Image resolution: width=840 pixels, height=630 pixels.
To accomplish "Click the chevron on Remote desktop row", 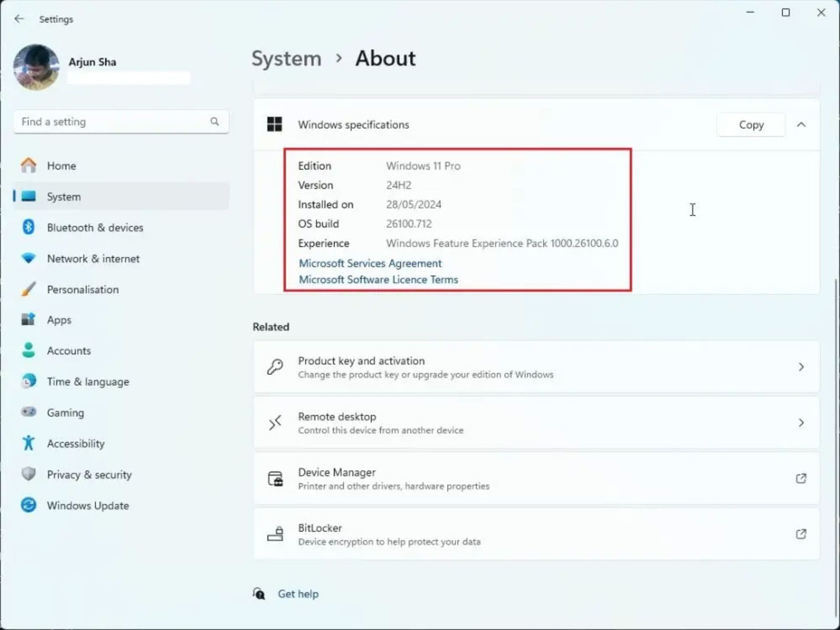I will coord(801,423).
